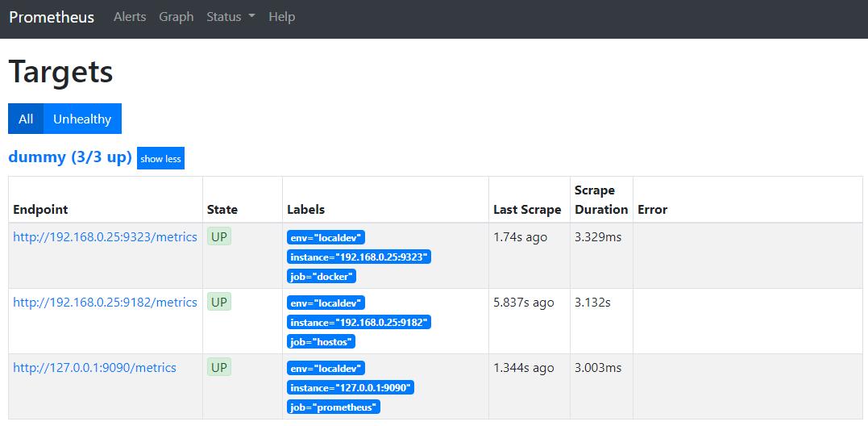Collapse the dummy (3/3 up) group heading
868x426 pixels.
(70, 157)
